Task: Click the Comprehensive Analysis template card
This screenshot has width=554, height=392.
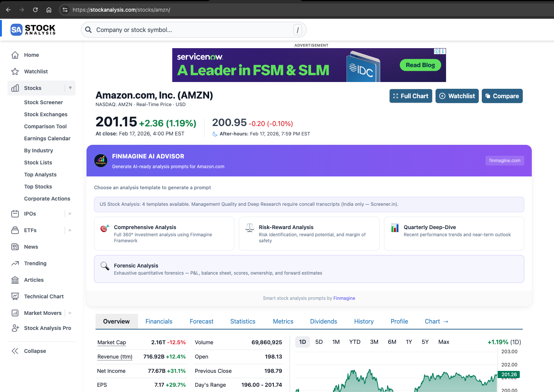Action: pyautogui.click(x=164, y=233)
